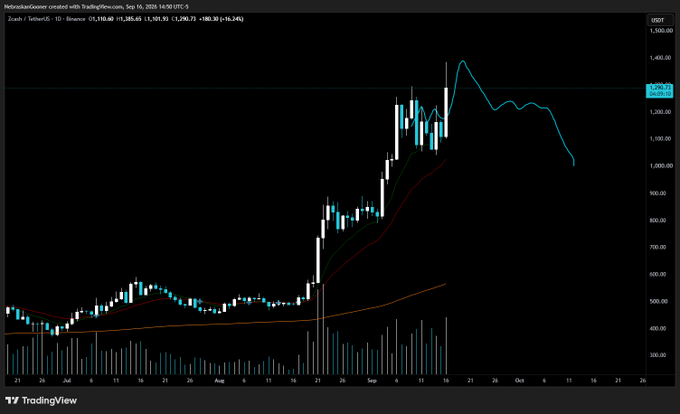Click the TradingView logo at bottom left
The image size is (680, 414).
click(41, 401)
